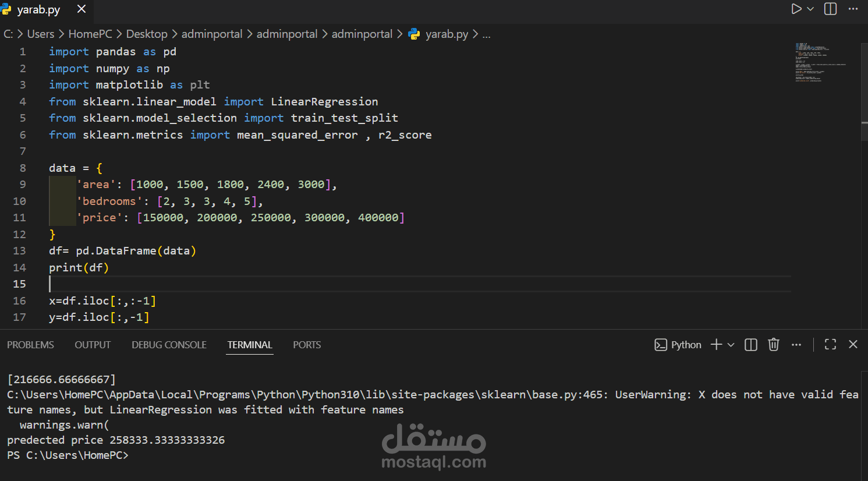Click the Python file icon in tab

(x=6, y=9)
